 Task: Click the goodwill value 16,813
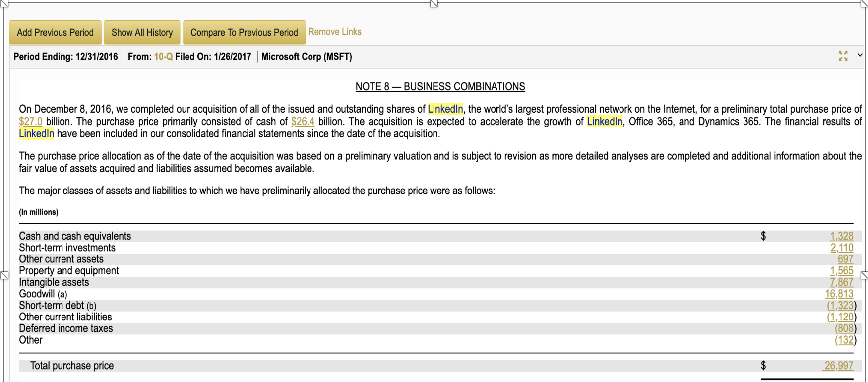(x=839, y=294)
